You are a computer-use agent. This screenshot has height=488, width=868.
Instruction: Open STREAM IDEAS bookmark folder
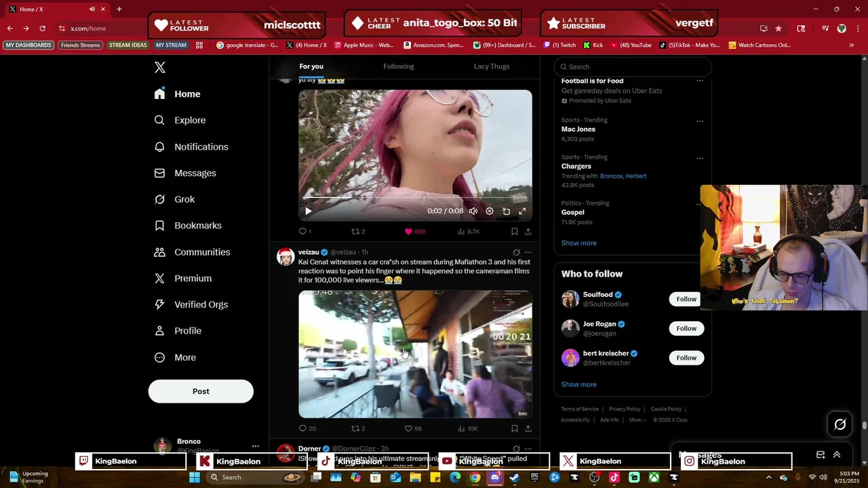point(128,45)
